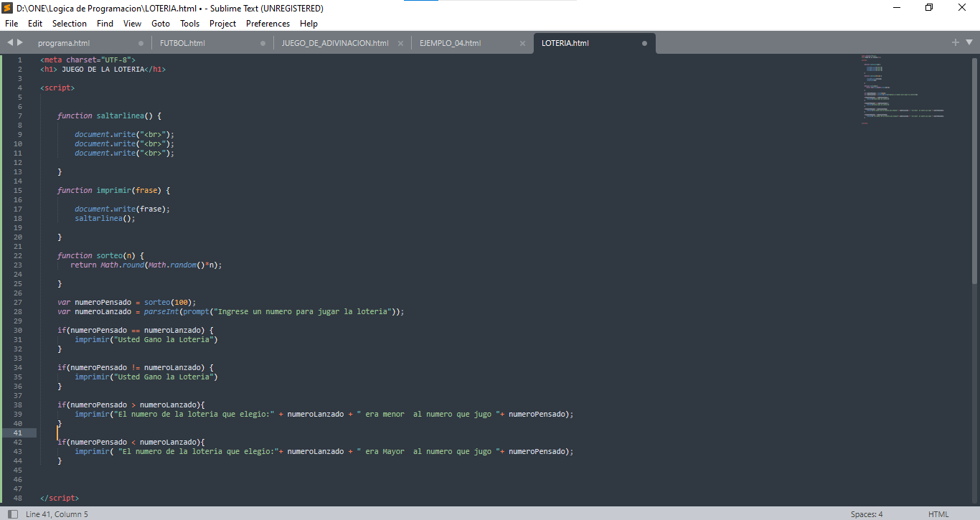Image resolution: width=980 pixels, height=520 pixels.
Task: Open the File menu
Action: (11, 24)
